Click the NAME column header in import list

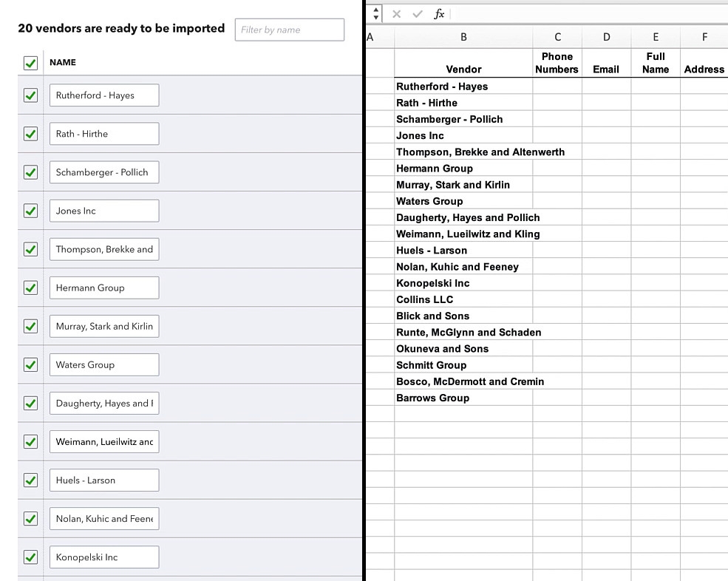63,62
